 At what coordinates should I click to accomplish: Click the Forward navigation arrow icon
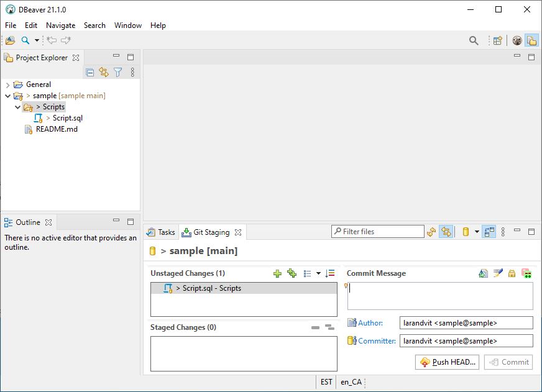[x=66, y=40]
